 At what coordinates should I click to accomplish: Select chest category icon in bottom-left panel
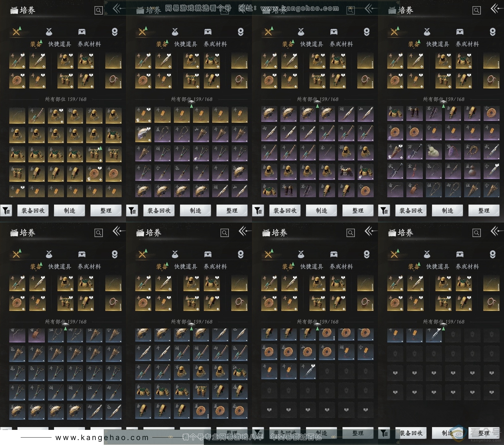[x=82, y=254]
